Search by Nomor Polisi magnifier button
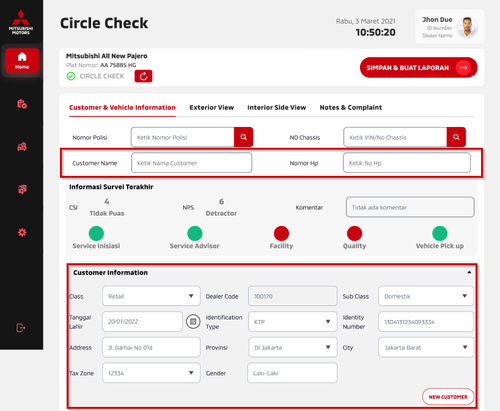 click(244, 137)
